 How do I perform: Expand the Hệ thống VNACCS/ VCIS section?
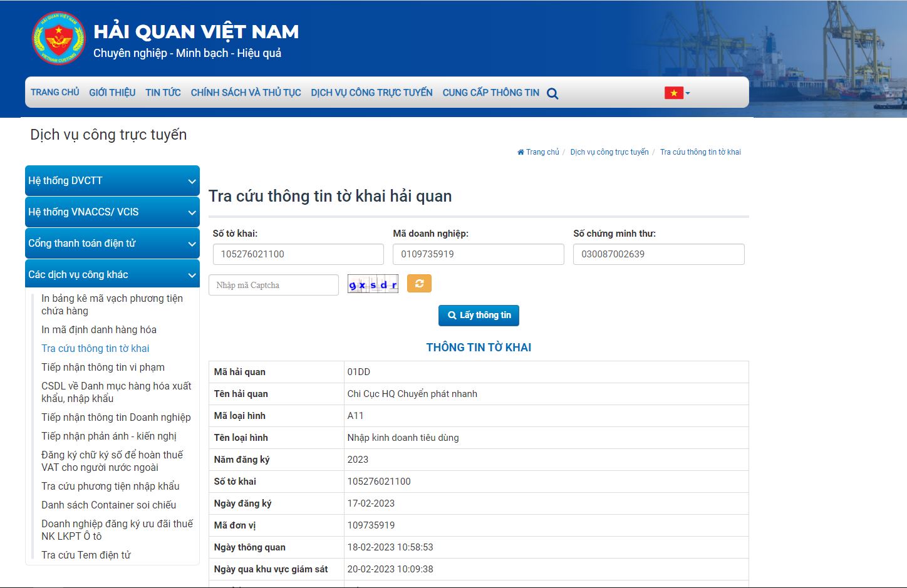pyautogui.click(x=112, y=212)
